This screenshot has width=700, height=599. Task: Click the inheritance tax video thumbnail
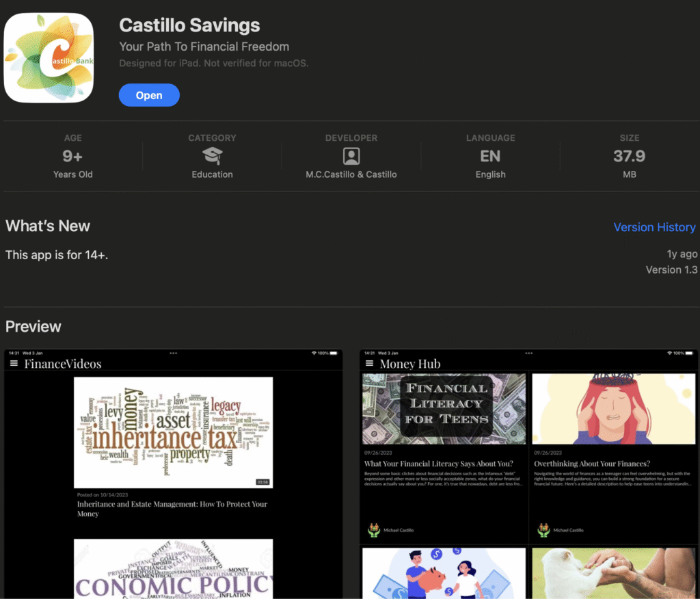point(173,432)
